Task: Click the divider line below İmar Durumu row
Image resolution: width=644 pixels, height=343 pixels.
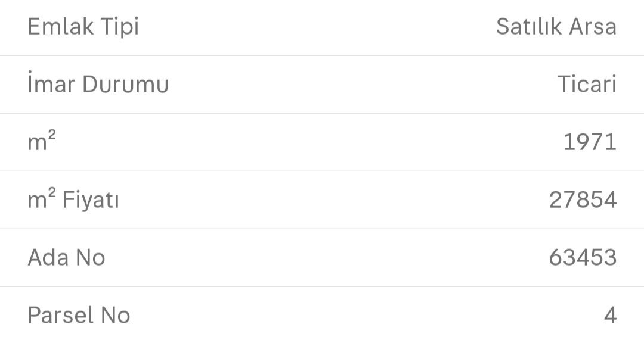Action: pos(322,113)
